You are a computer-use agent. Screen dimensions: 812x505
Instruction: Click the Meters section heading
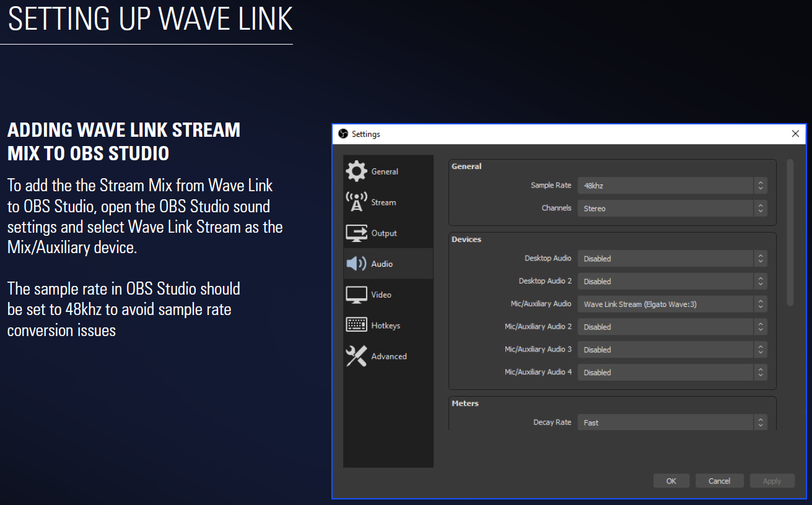[x=465, y=404]
